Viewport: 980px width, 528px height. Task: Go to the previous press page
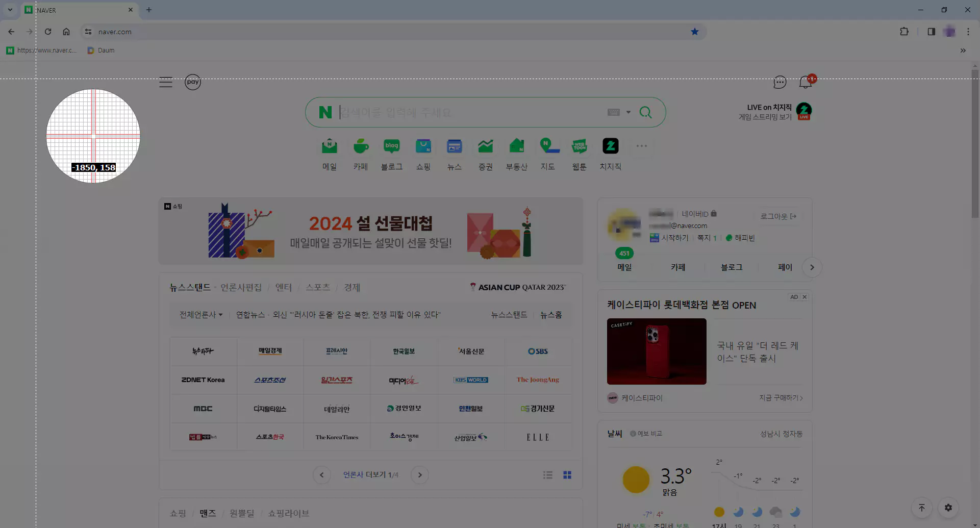click(x=321, y=475)
